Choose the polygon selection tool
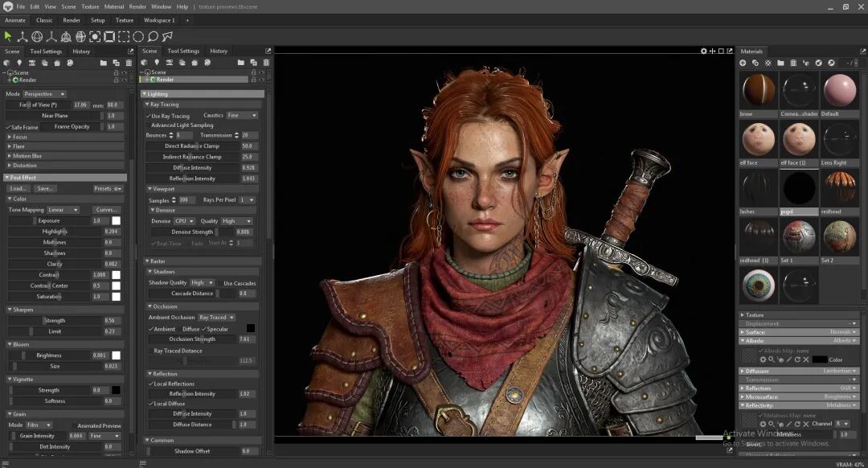 click(166, 36)
